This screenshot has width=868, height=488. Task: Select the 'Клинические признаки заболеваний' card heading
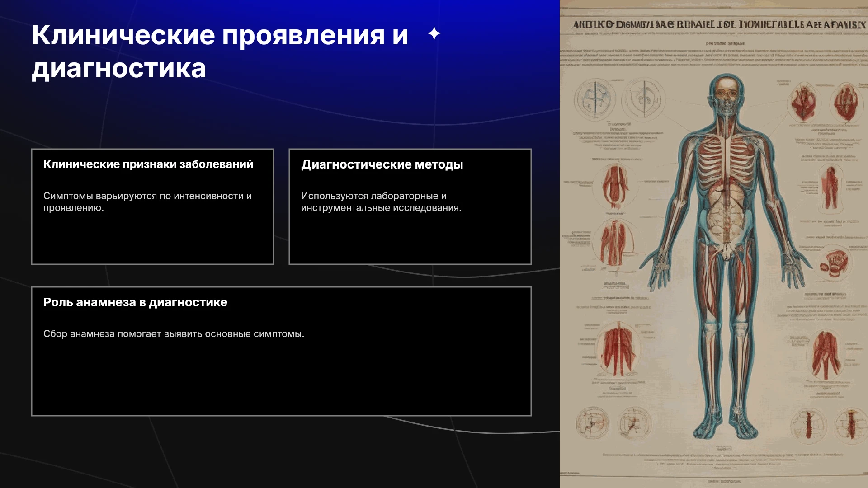[x=148, y=164]
